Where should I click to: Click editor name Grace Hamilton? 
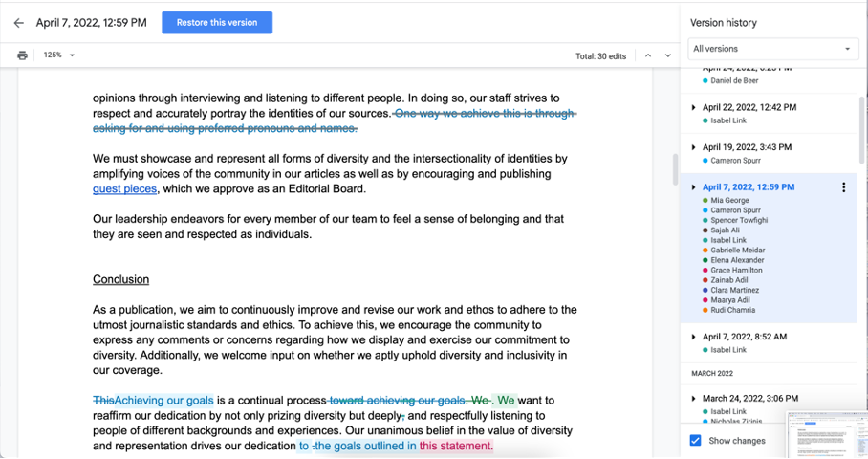pos(736,271)
